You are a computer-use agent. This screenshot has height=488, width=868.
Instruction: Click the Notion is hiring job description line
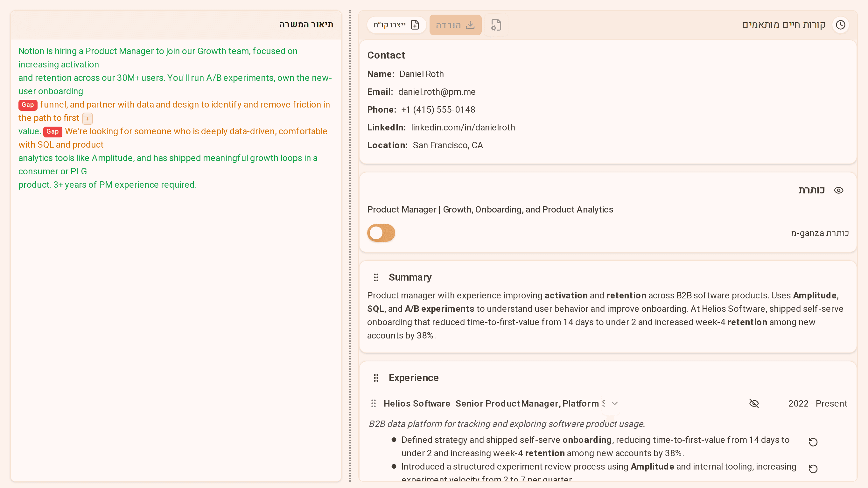click(x=158, y=58)
